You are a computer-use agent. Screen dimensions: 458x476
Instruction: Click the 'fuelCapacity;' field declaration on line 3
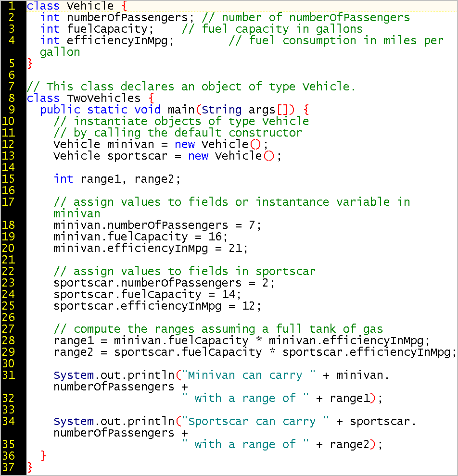coord(110,29)
